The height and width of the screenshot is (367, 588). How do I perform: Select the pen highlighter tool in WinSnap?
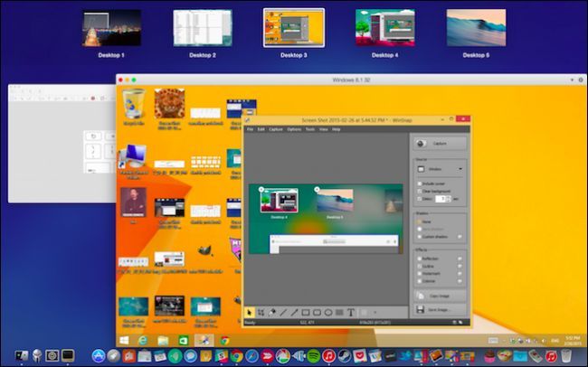click(x=272, y=312)
